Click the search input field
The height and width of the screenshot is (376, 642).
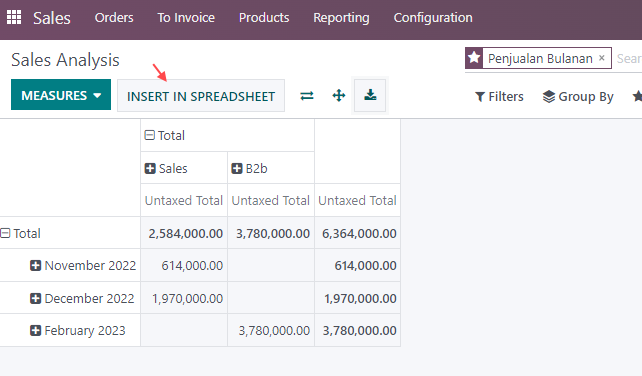tap(628, 59)
